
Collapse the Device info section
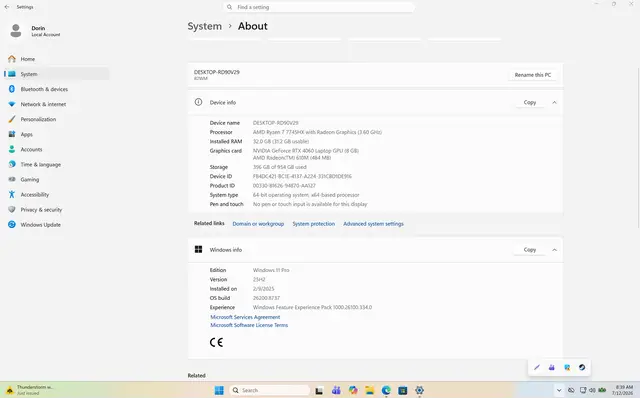554,102
